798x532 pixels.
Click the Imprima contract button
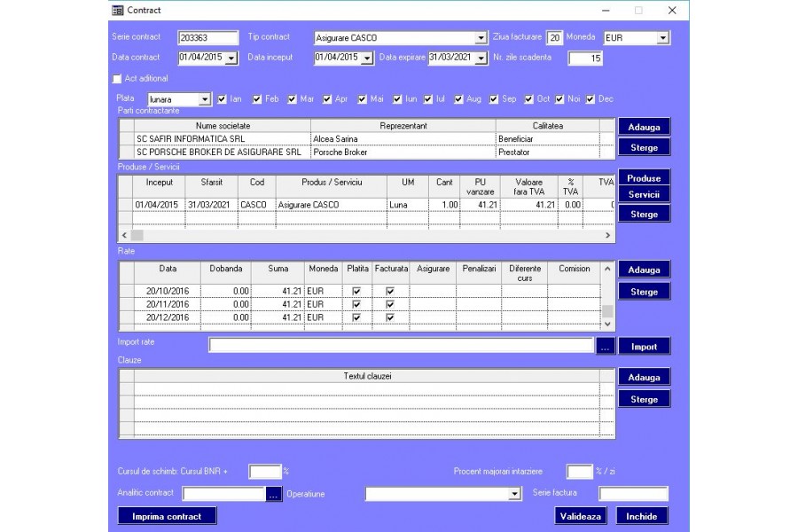point(167,516)
